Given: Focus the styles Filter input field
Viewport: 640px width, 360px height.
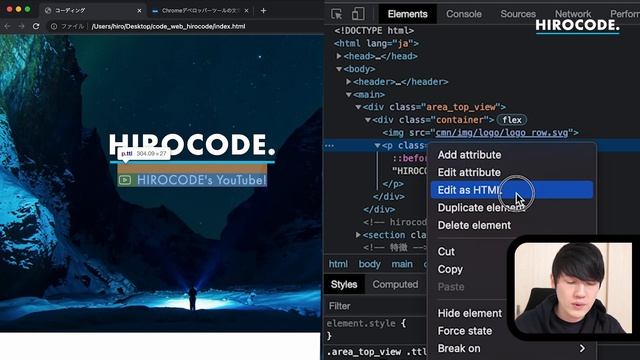Looking at the screenshot, I should click(x=376, y=306).
